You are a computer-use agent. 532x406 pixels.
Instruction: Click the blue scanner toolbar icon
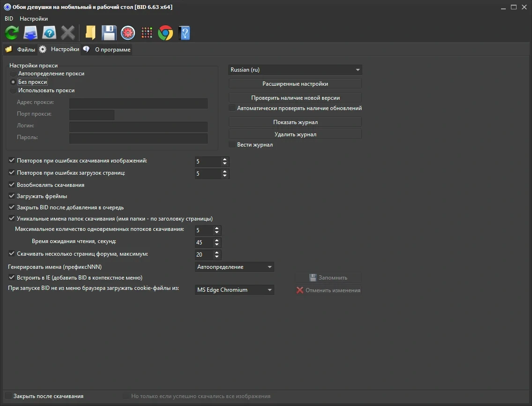(30, 33)
